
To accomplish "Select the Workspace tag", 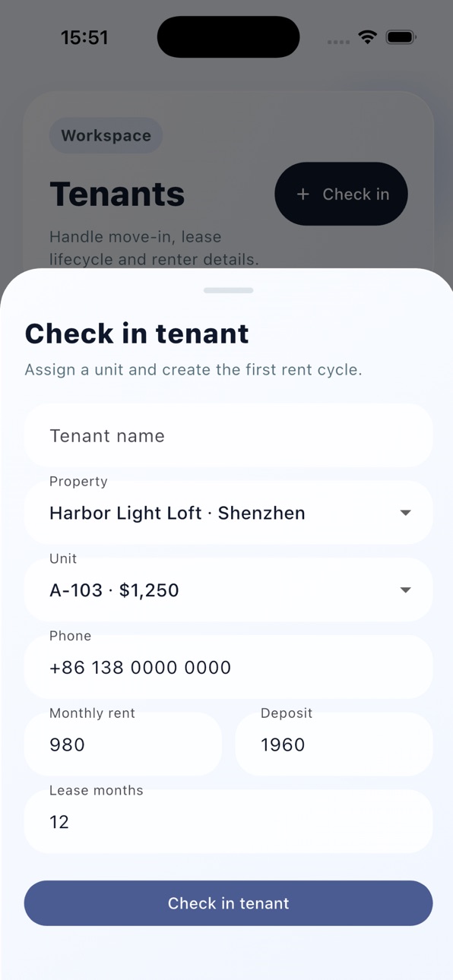I will coord(106,136).
